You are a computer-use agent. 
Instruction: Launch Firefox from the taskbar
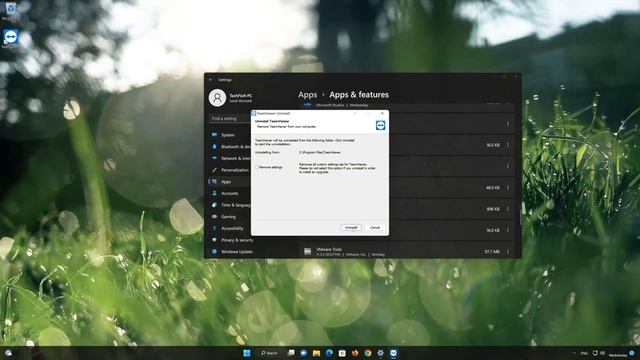(x=355, y=353)
